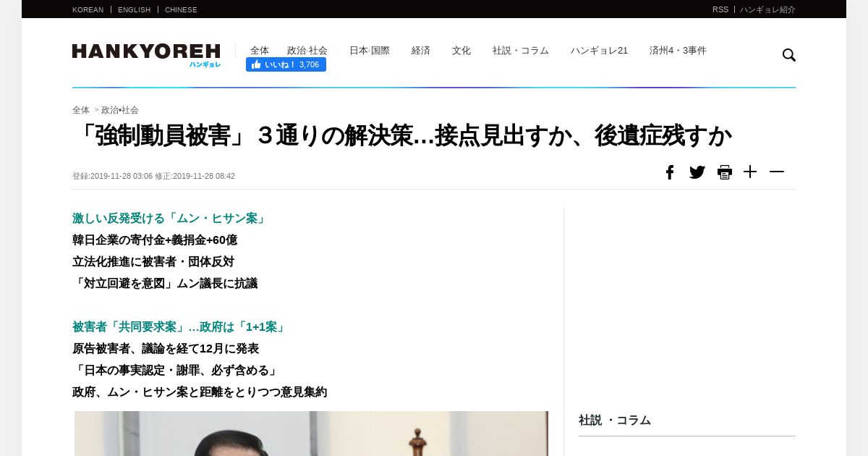Click breadcrumb 政治•社会 link
The height and width of the screenshot is (456, 868).
point(120,110)
